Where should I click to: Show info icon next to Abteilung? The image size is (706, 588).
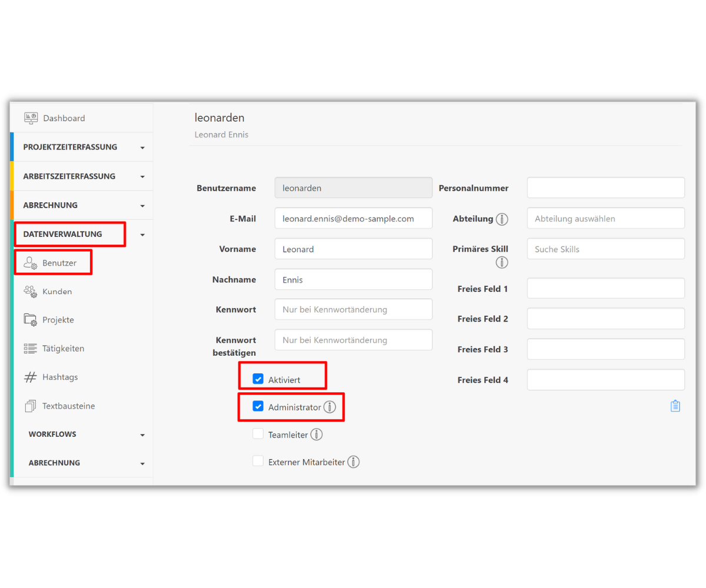point(502,219)
